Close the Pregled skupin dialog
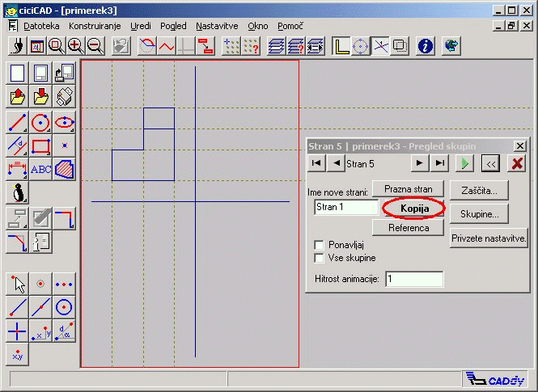The width and height of the screenshot is (538, 392). click(x=520, y=146)
